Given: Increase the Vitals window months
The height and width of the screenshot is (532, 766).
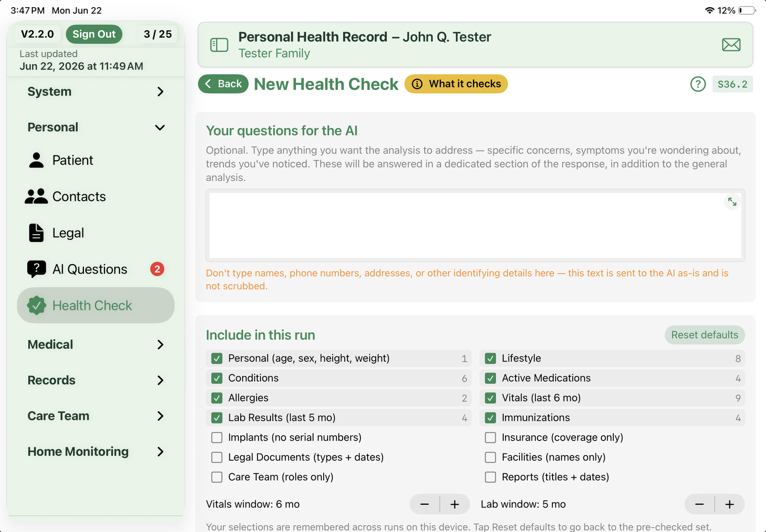Looking at the screenshot, I should (x=455, y=504).
